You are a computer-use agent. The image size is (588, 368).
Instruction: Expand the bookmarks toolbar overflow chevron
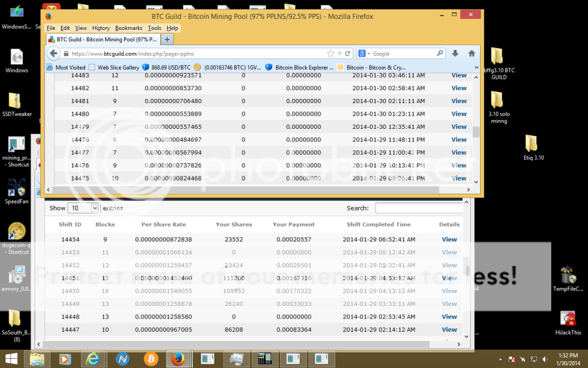click(476, 68)
